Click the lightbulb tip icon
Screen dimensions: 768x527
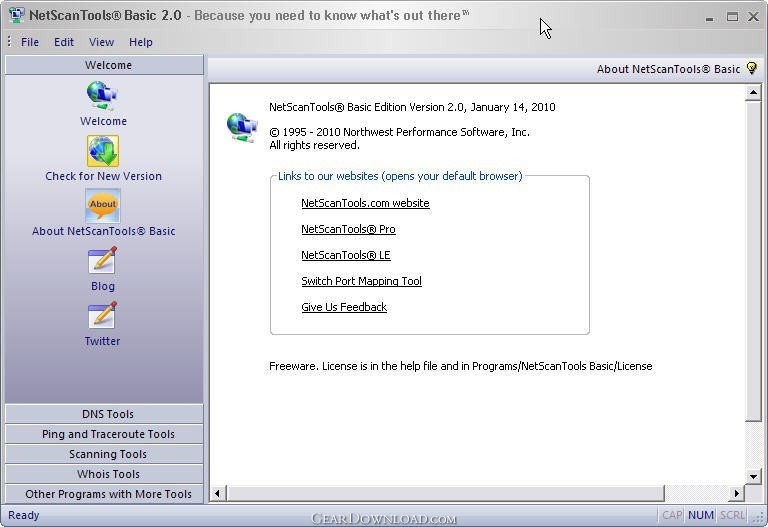click(751, 68)
